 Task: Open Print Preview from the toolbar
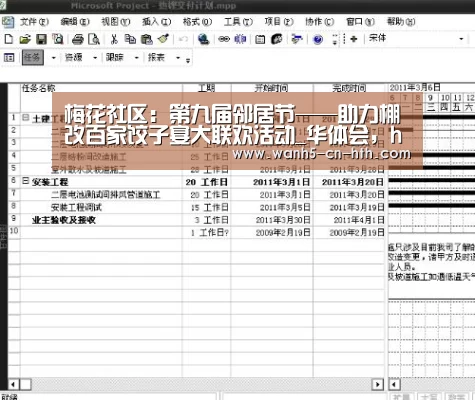click(x=94, y=39)
